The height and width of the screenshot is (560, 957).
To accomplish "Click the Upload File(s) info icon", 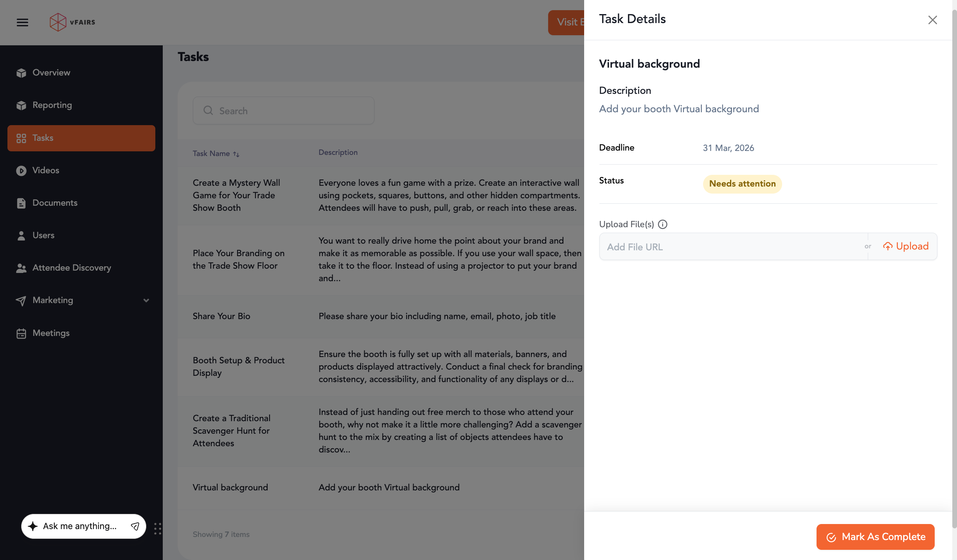I will click(662, 224).
